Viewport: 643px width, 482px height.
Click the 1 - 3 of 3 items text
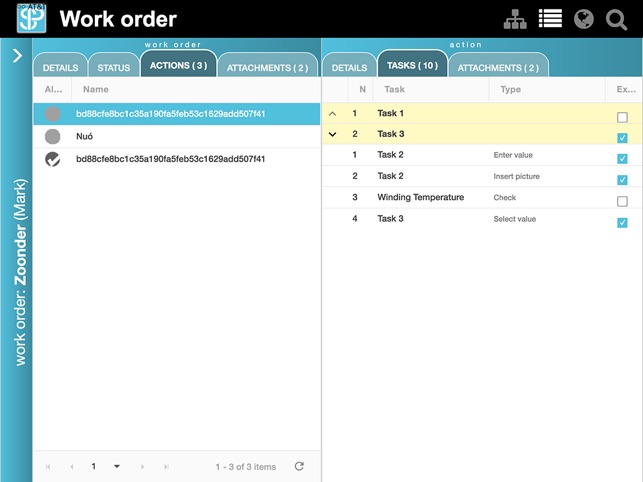(x=246, y=467)
